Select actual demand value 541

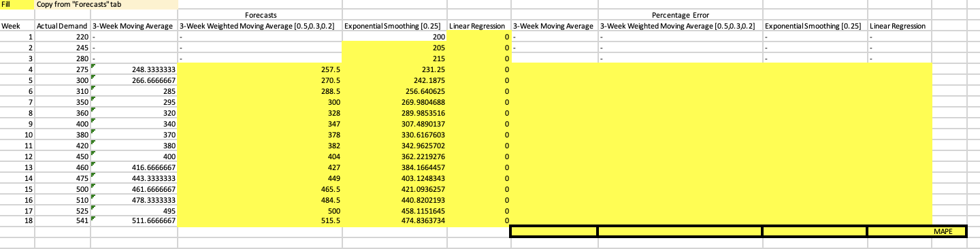point(63,221)
